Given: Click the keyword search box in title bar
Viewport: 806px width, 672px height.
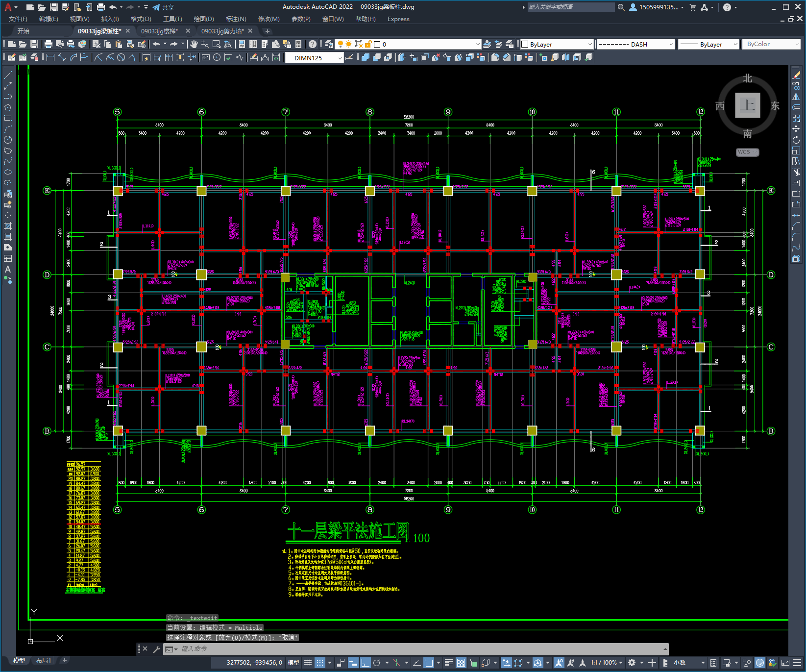Looking at the screenshot, I should tap(571, 7).
